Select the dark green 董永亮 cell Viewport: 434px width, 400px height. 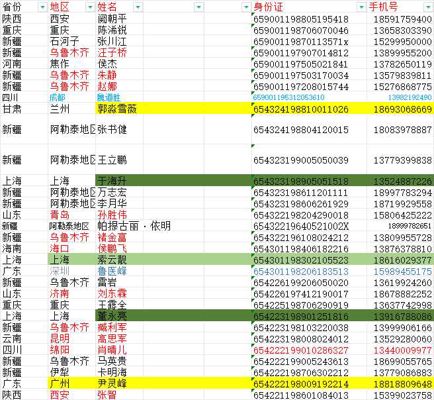119,316
